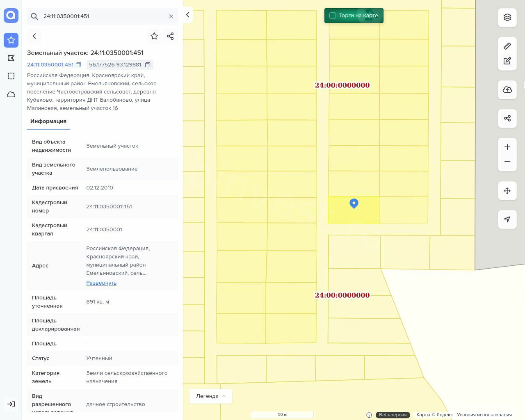Click the cloud upload icon
This screenshot has height=420, width=525.
coord(507,90)
